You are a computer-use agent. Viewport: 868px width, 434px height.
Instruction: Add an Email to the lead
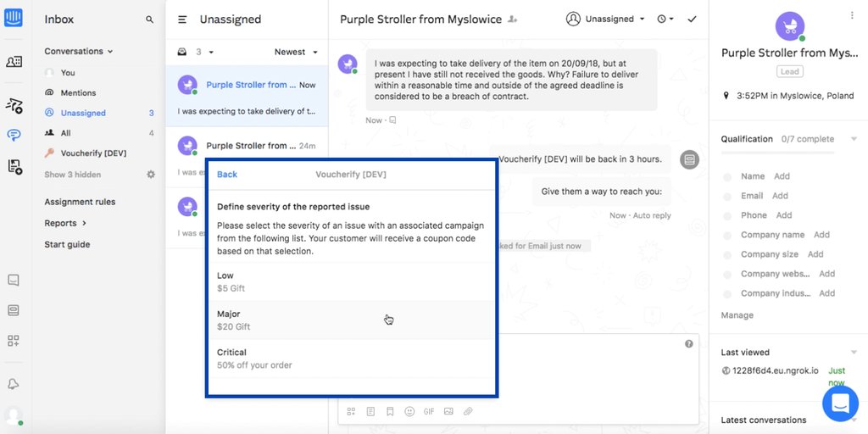780,196
